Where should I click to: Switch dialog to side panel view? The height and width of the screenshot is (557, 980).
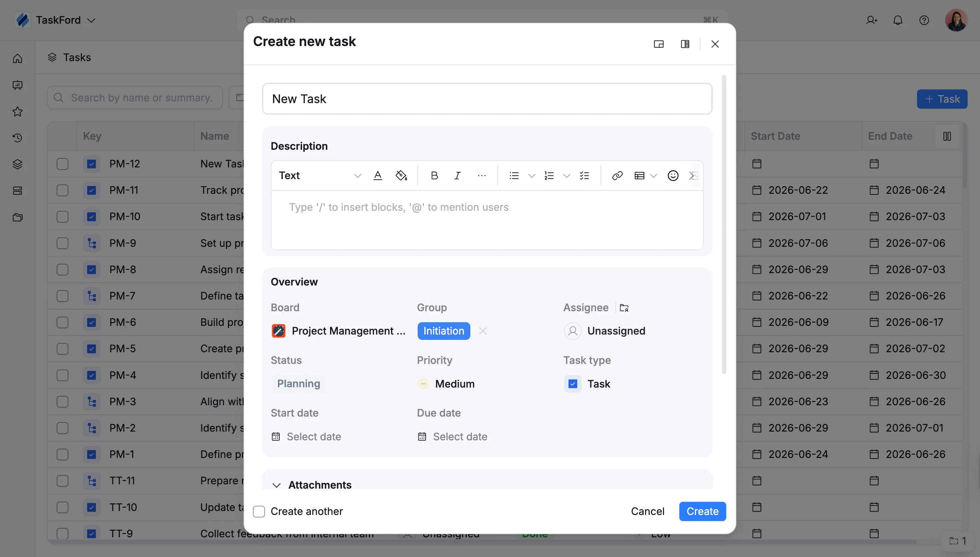click(x=685, y=44)
